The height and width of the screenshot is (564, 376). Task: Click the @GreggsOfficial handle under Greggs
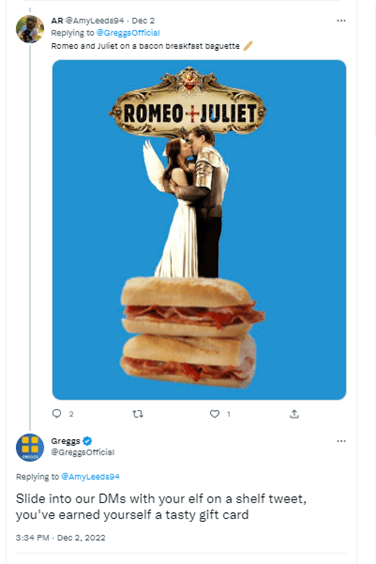[x=83, y=452]
